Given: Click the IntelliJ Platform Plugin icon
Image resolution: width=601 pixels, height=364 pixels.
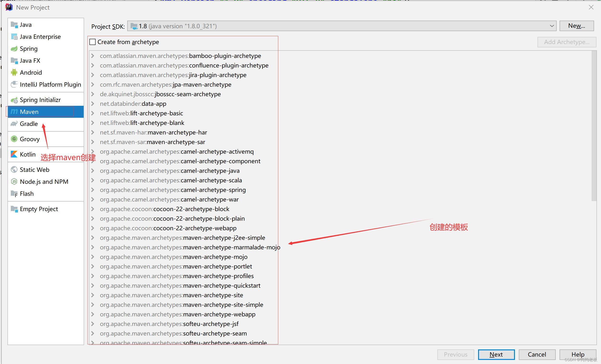Looking at the screenshot, I should pos(14,84).
